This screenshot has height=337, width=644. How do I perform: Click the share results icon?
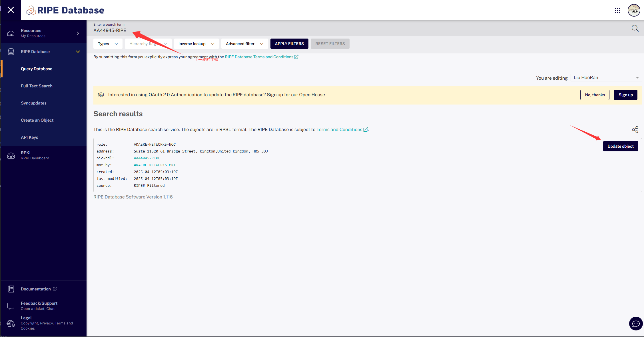[x=635, y=130]
